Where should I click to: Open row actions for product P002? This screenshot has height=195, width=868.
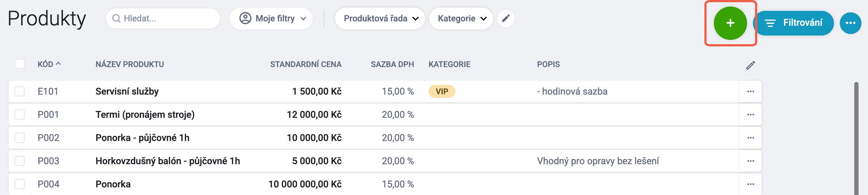tap(750, 138)
